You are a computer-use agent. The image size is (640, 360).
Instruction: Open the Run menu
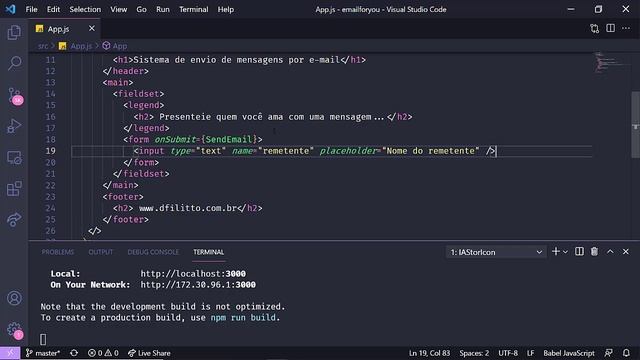162,9
